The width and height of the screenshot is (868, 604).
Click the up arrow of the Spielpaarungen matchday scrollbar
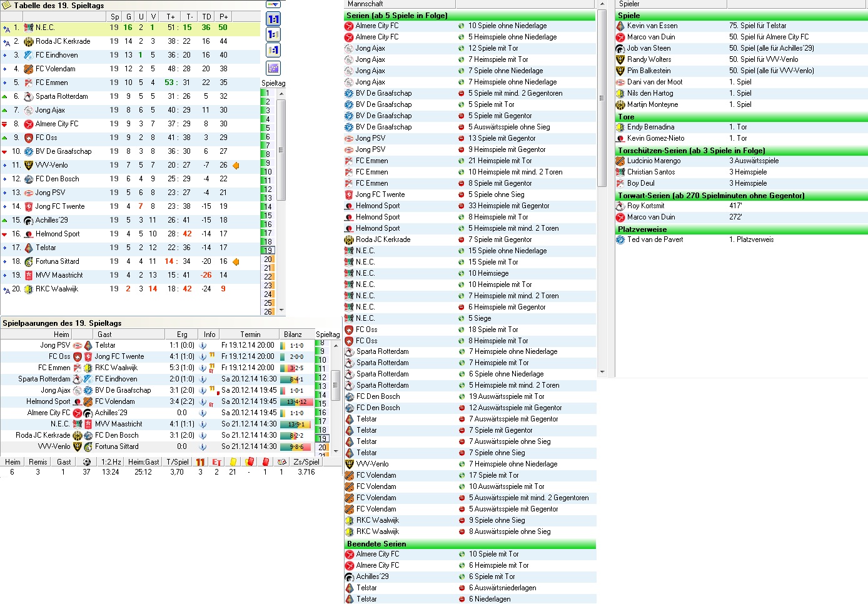(336, 345)
